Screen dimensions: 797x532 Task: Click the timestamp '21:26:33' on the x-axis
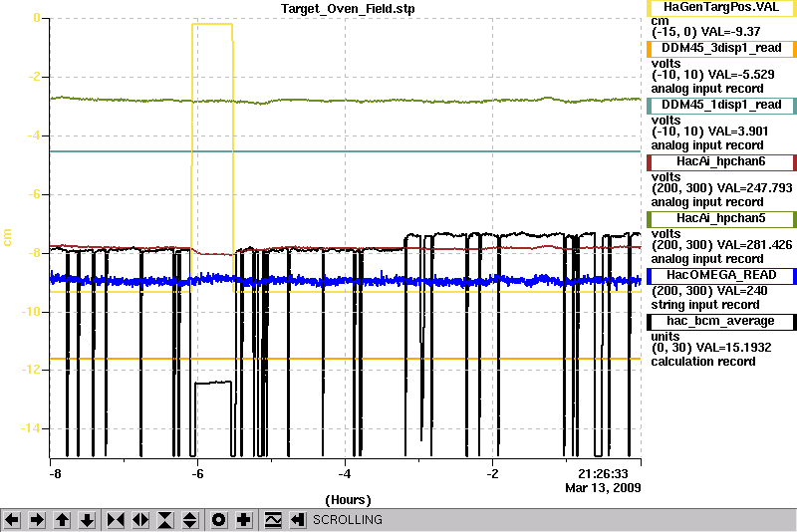603,474
